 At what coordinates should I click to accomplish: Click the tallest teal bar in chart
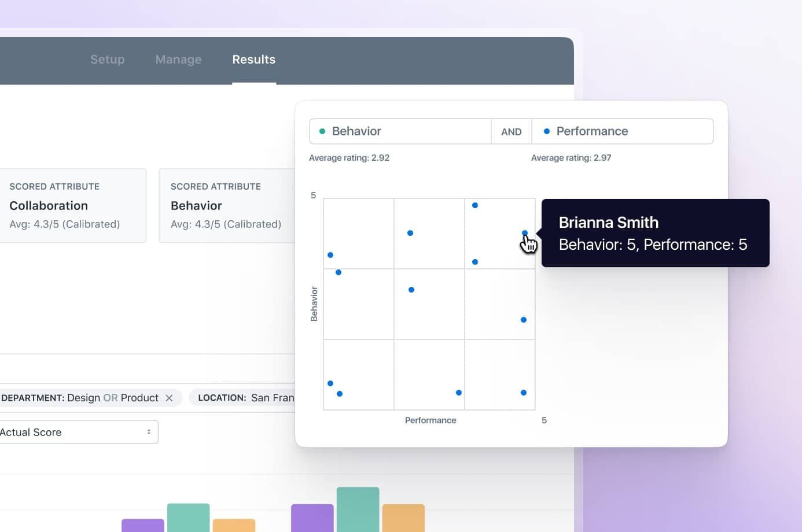coord(358,509)
